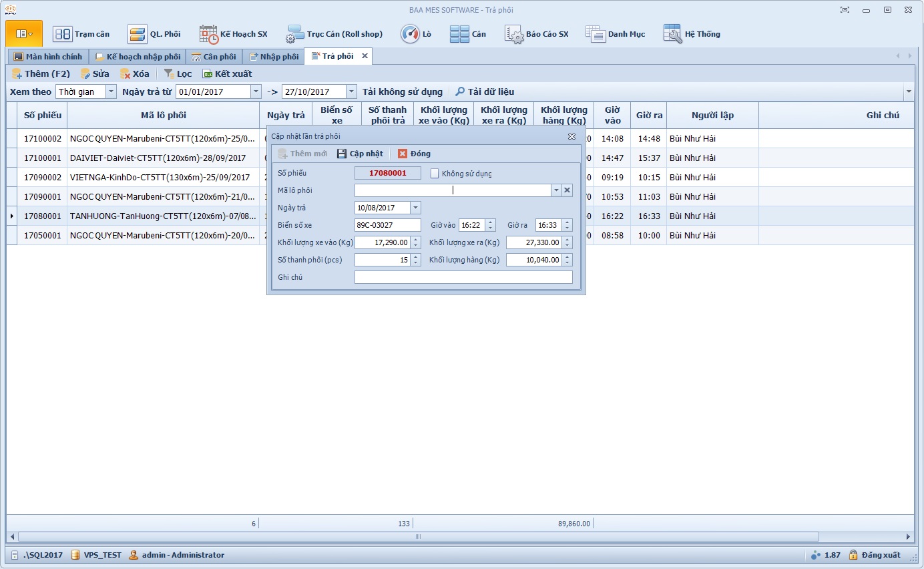Viewport: 924px width, 569px height.
Task: Click the Cập nhật save button
Action: tap(360, 154)
